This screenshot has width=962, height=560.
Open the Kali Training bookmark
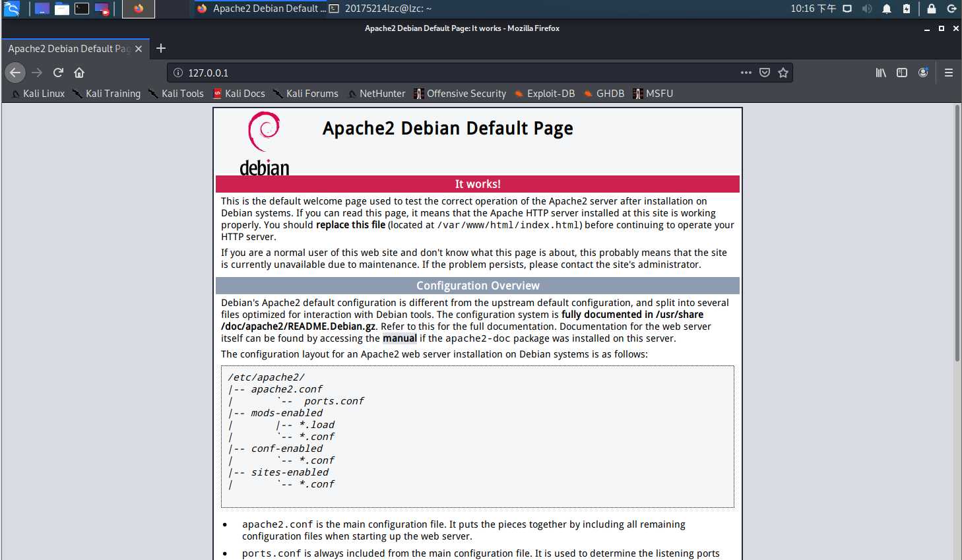107,94
